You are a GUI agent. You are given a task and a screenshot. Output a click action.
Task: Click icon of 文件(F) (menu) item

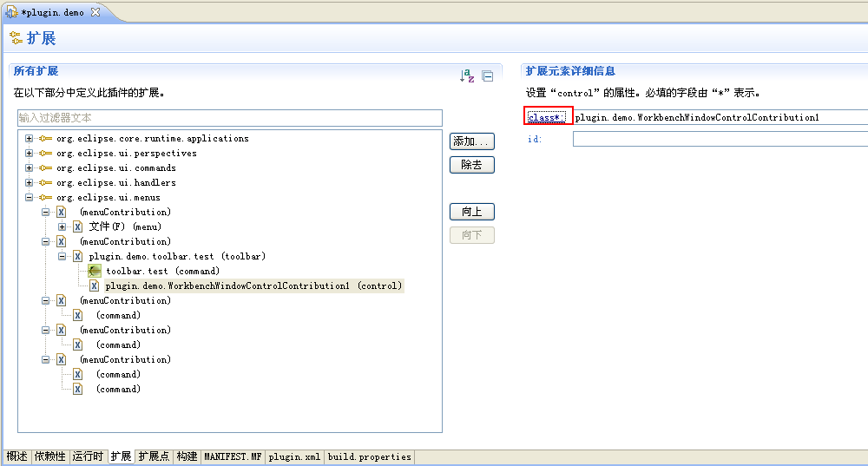click(78, 226)
